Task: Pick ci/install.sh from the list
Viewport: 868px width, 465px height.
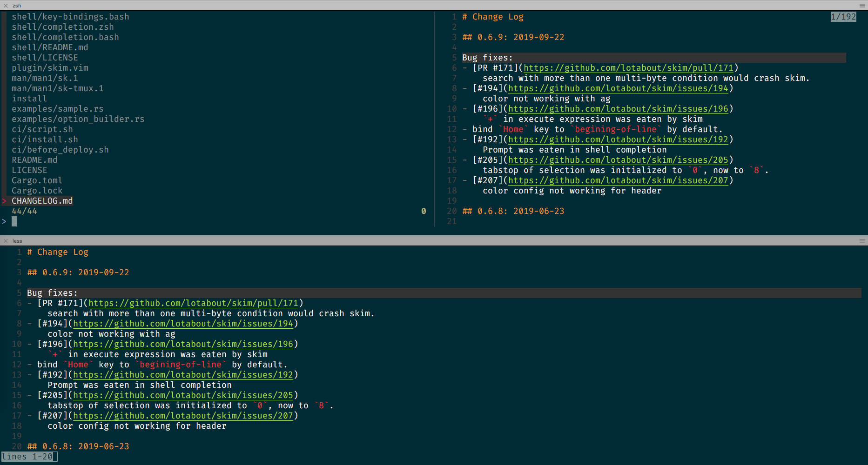Action: (x=45, y=139)
